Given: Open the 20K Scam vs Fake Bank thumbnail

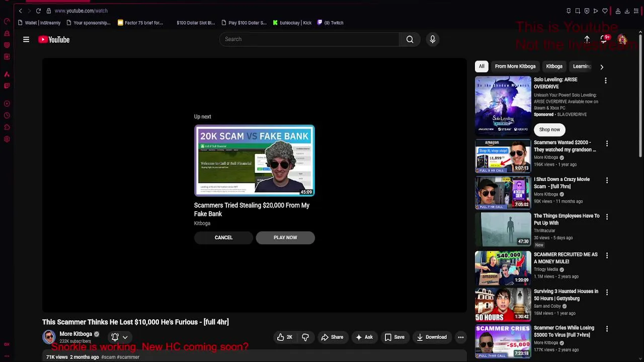Looking at the screenshot, I should (255, 160).
